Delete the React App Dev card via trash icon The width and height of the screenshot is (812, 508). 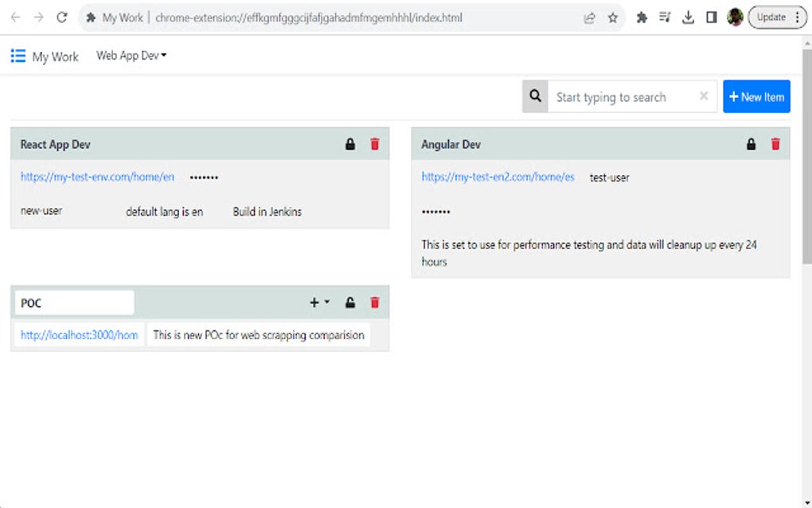coord(375,144)
